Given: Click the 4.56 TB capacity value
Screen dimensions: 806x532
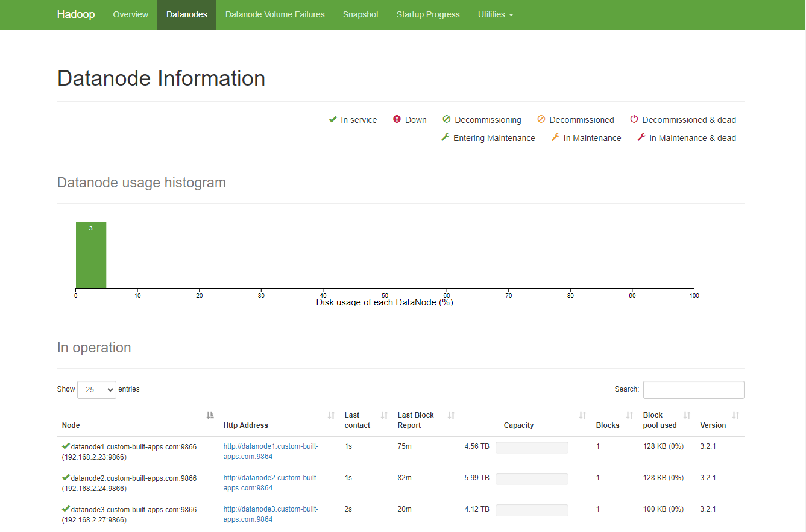Looking at the screenshot, I should [x=477, y=446].
